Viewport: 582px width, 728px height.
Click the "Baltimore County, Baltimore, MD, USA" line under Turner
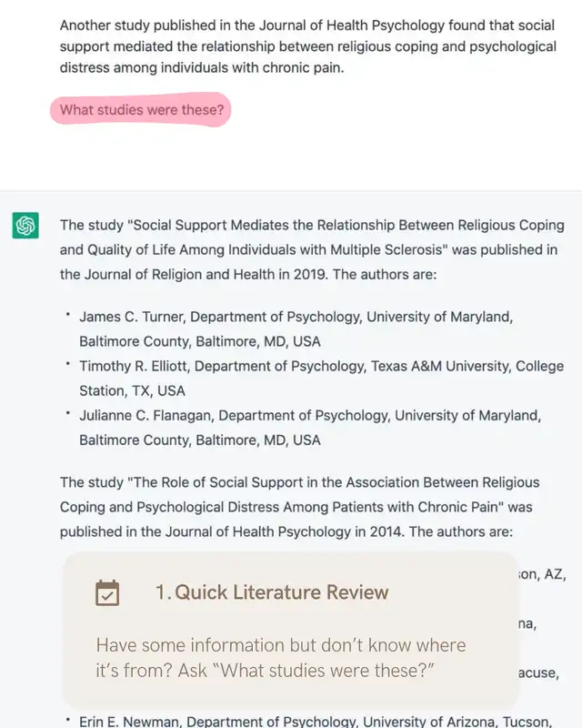[x=199, y=342]
